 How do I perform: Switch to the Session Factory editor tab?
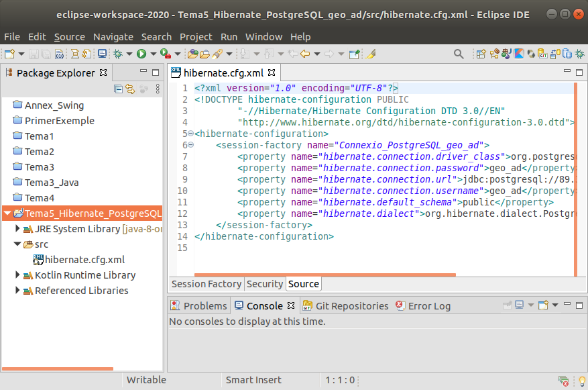207,284
